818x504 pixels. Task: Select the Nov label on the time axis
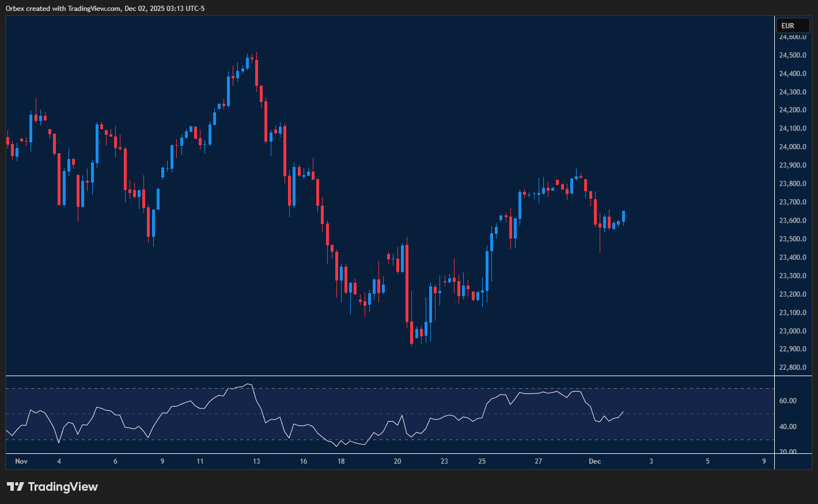pos(21,461)
